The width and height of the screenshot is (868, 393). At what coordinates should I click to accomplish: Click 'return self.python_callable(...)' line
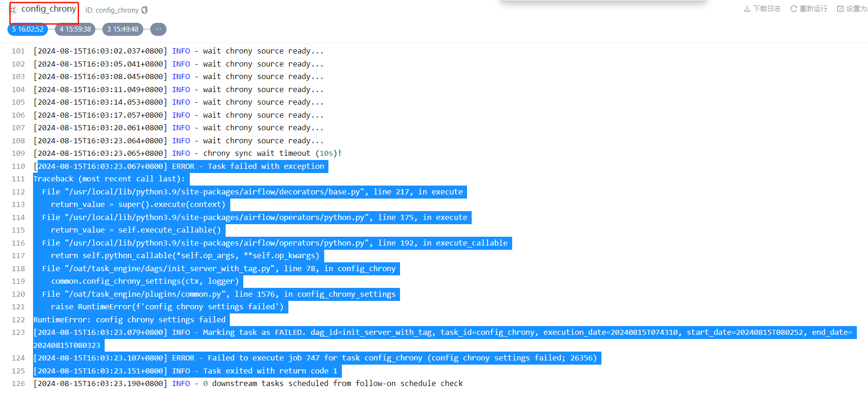tap(185, 256)
